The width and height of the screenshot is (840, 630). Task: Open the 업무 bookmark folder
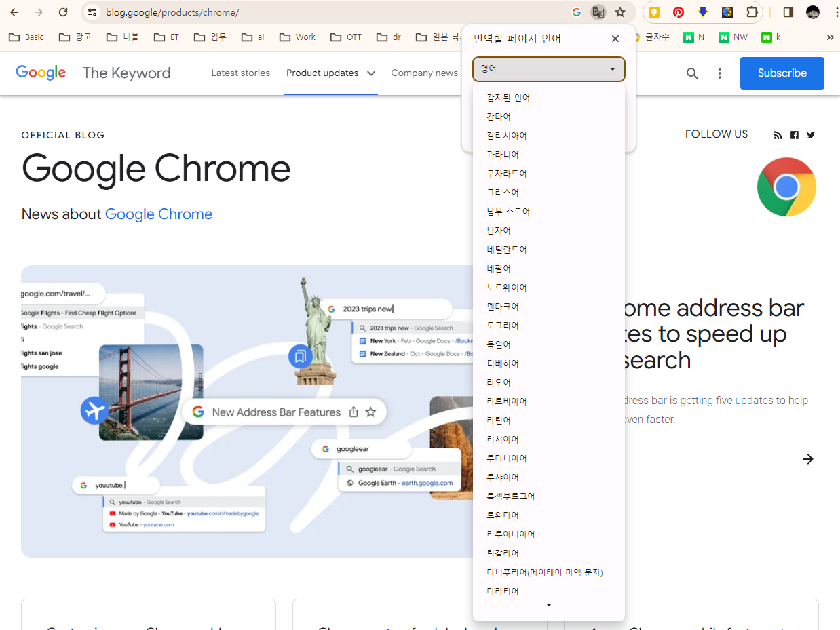pyautogui.click(x=210, y=37)
